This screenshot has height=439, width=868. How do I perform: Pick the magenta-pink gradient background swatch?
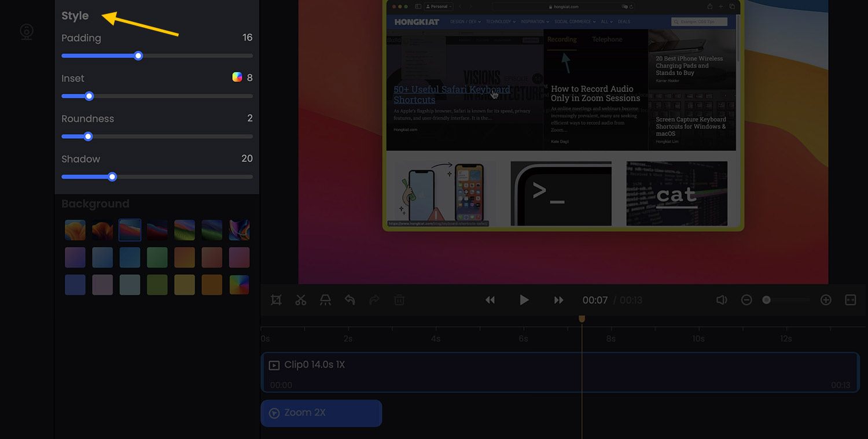click(239, 257)
